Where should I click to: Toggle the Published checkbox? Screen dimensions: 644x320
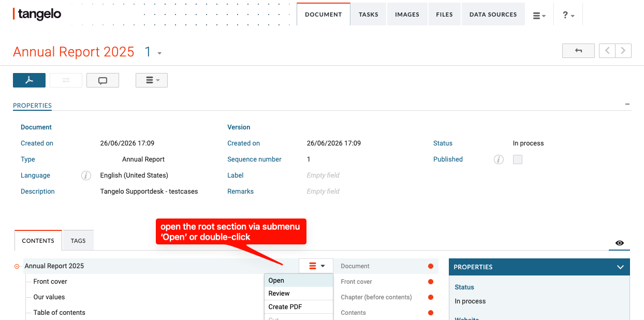point(518,159)
